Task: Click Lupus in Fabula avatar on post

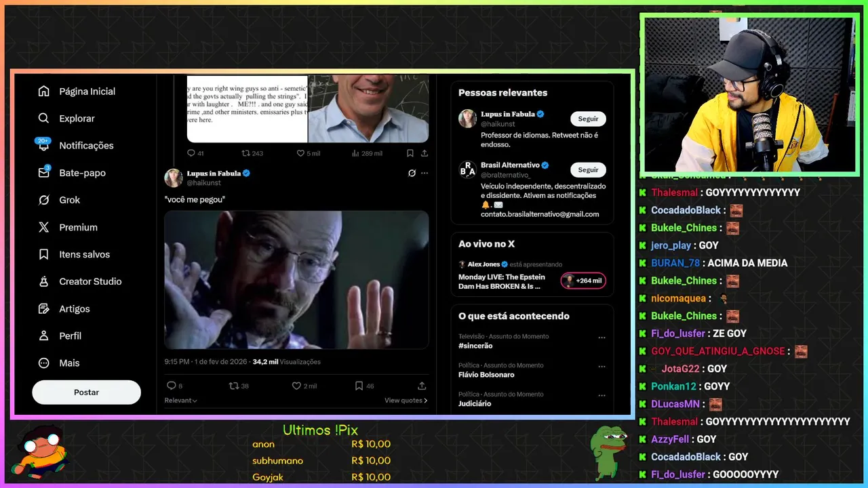Action: click(x=174, y=178)
